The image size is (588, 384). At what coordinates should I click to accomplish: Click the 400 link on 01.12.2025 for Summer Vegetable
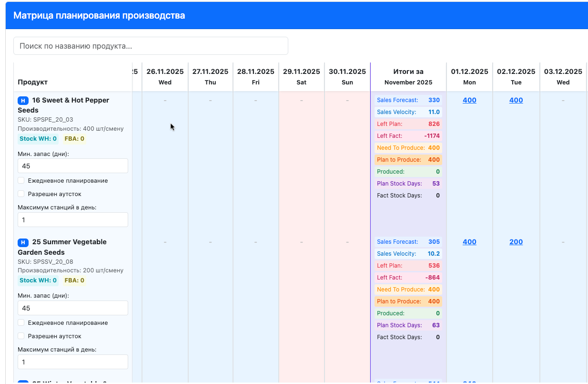click(469, 242)
